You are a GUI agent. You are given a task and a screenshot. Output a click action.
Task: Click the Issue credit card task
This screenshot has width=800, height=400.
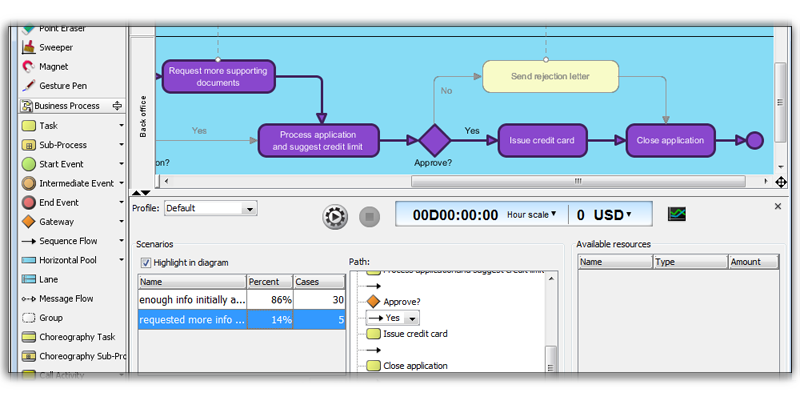click(x=542, y=140)
